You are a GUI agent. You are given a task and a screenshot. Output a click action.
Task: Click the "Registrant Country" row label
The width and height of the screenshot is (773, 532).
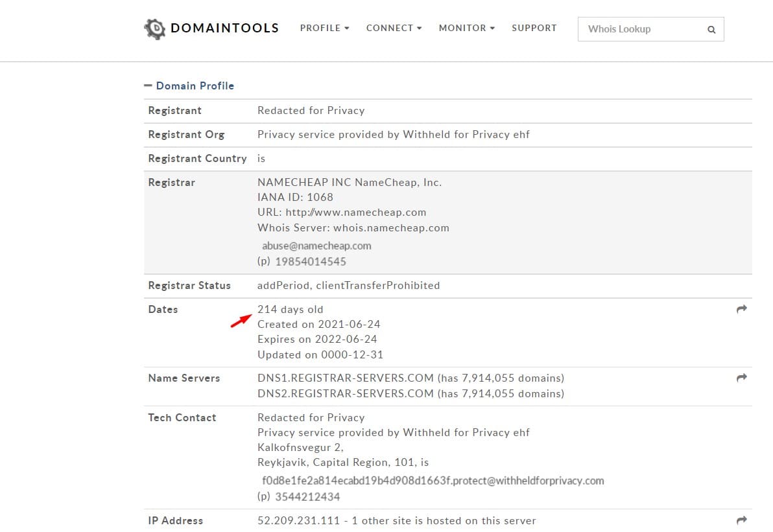(x=198, y=159)
